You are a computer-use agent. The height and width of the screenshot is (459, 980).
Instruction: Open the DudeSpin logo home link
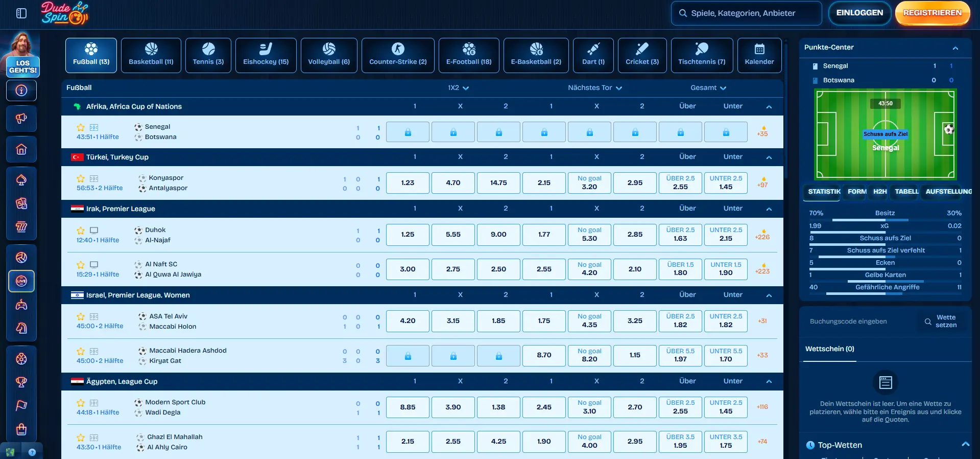point(64,13)
